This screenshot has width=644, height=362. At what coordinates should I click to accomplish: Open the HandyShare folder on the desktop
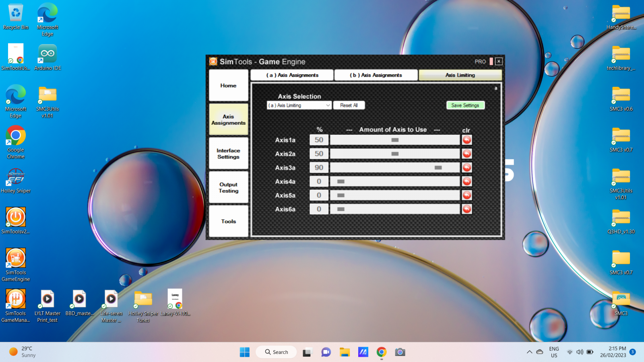[621, 17]
